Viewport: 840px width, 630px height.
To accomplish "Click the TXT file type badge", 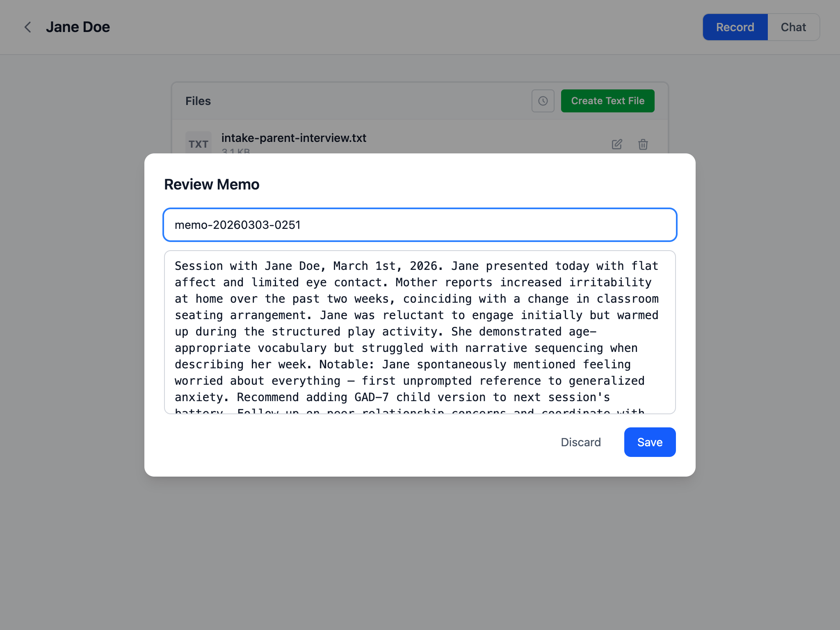I will [x=199, y=144].
